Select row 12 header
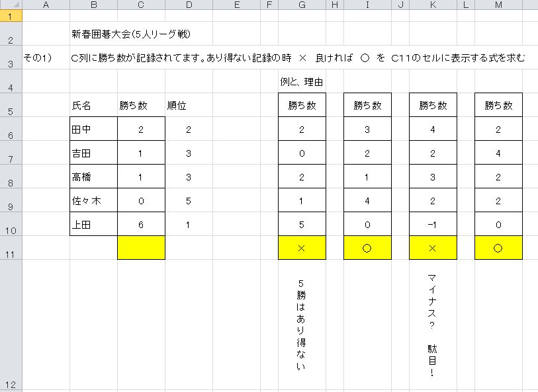Viewport: 538px width, 392px height. (x=11, y=325)
